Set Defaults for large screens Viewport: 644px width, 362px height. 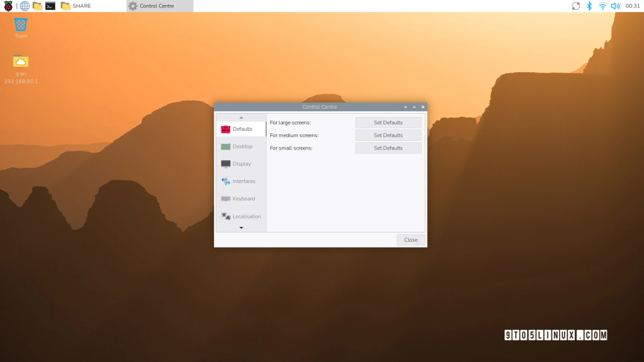click(x=388, y=123)
